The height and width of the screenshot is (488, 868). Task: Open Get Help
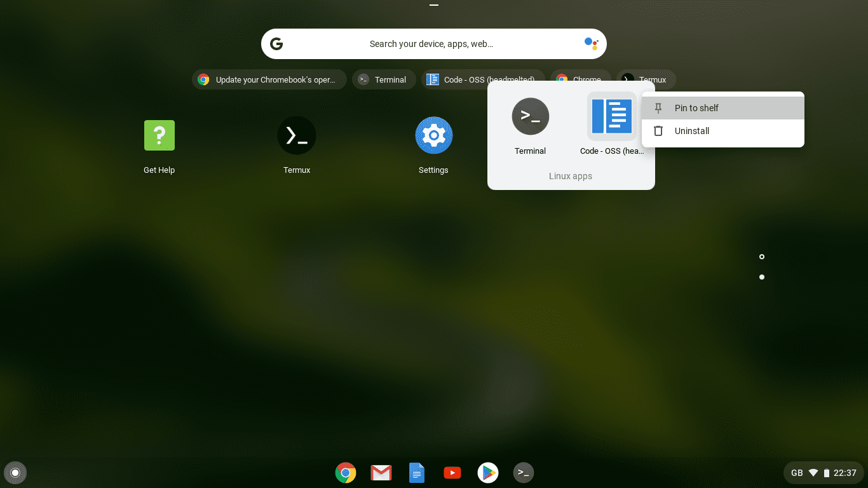(159, 135)
